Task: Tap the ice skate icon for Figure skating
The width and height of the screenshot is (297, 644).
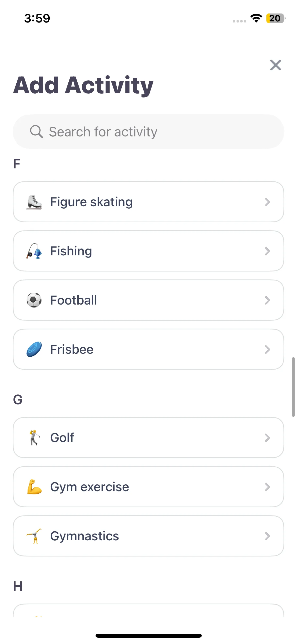Action: [34, 202]
